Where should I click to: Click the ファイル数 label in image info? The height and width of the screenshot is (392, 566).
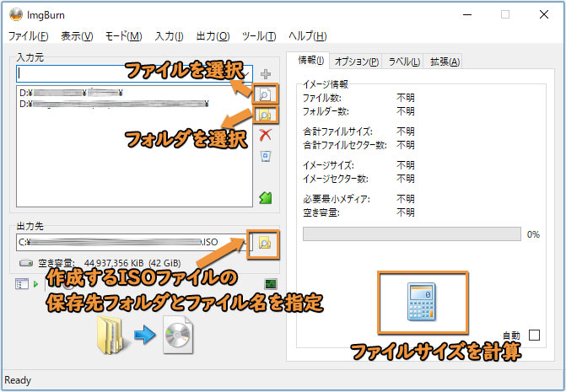click(322, 98)
